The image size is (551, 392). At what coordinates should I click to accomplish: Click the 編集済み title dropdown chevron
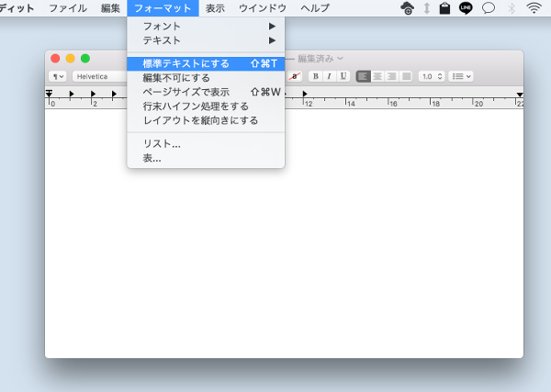tap(340, 59)
